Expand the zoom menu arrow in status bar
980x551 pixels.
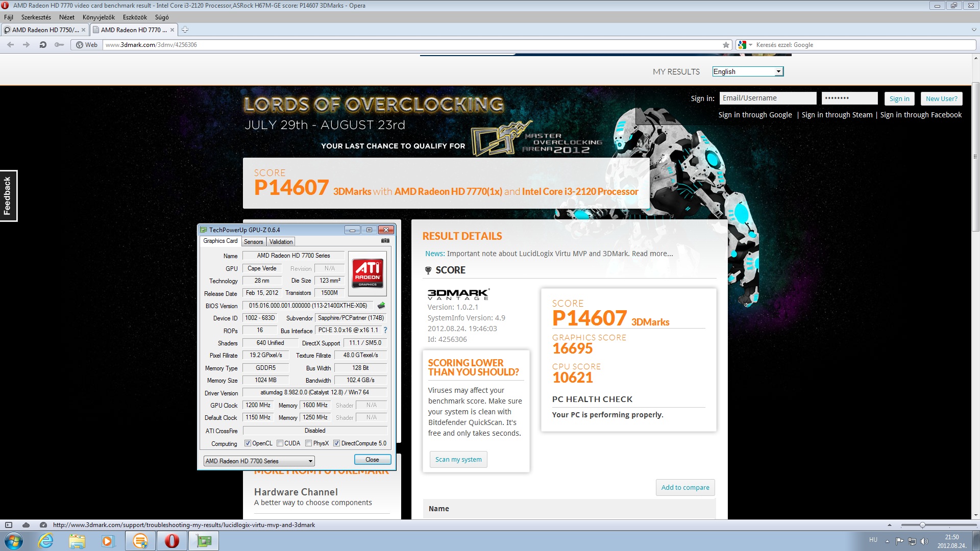[890, 525]
